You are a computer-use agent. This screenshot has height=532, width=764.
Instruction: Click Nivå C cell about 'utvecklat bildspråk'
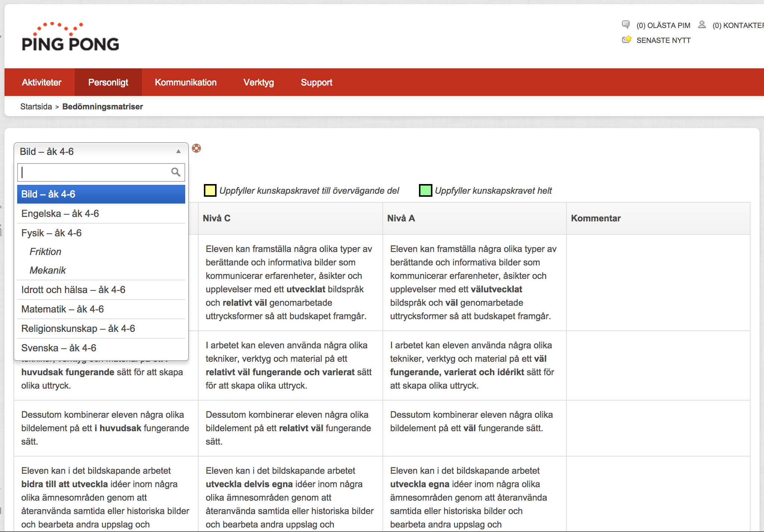291,283
